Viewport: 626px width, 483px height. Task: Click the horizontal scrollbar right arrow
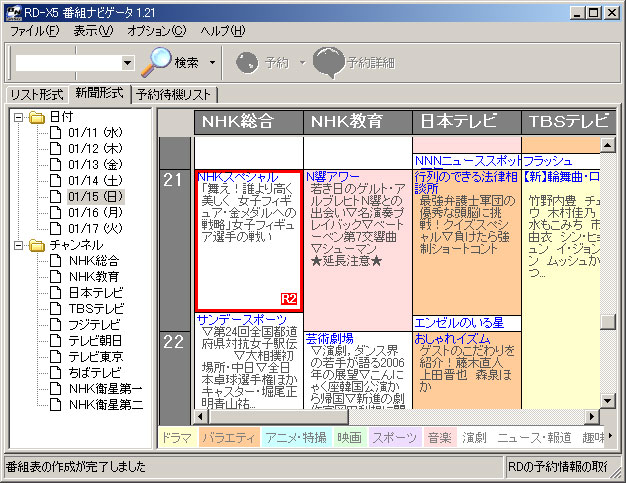tap(592, 417)
